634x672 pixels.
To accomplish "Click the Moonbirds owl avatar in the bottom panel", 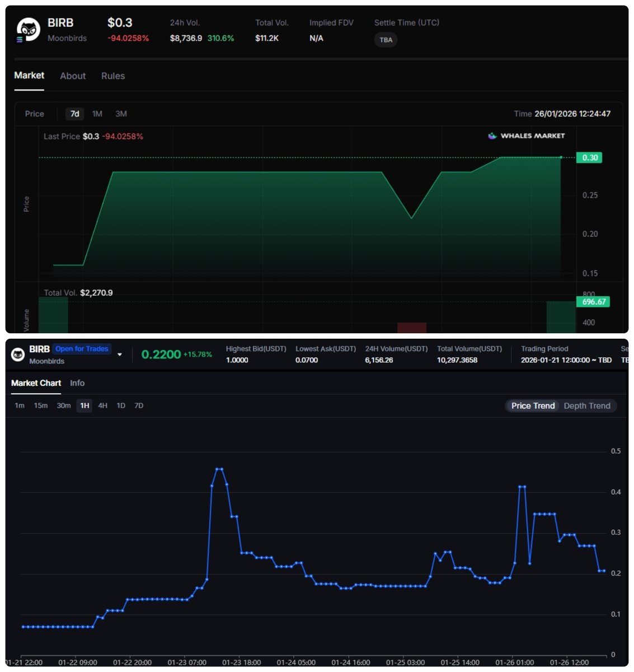I will coord(19,354).
